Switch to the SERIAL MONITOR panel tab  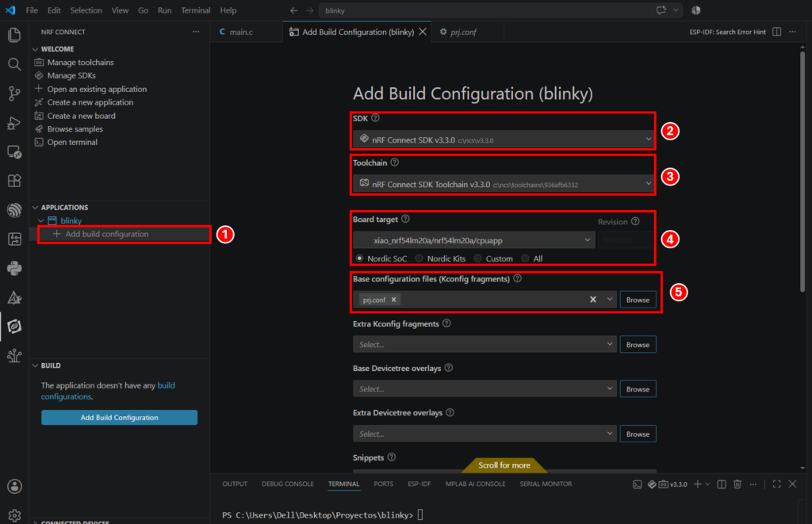[x=546, y=484]
